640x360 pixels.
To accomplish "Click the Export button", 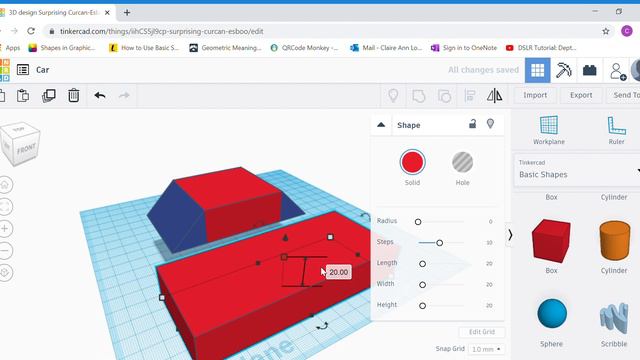I will (581, 95).
